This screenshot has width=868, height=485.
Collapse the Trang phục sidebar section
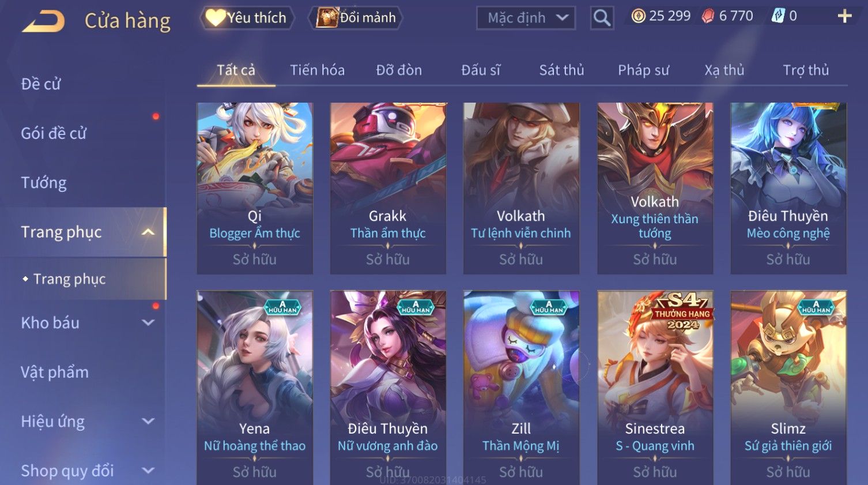tap(148, 232)
